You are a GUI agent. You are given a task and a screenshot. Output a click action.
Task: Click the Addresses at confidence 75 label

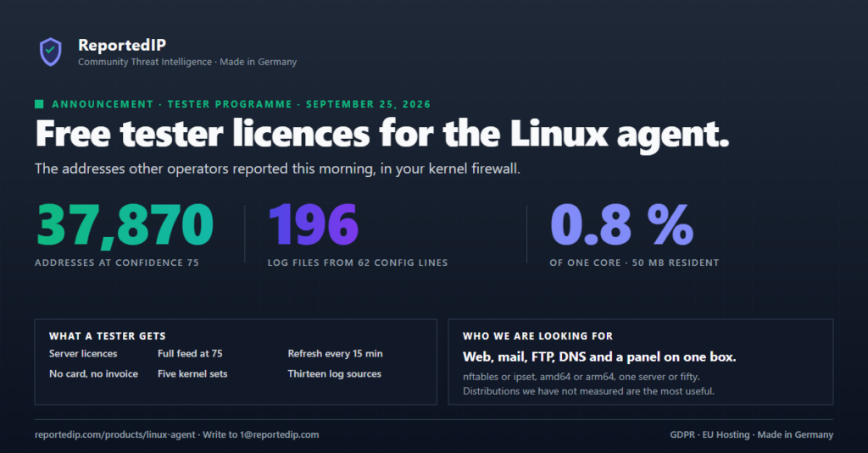coord(117,262)
